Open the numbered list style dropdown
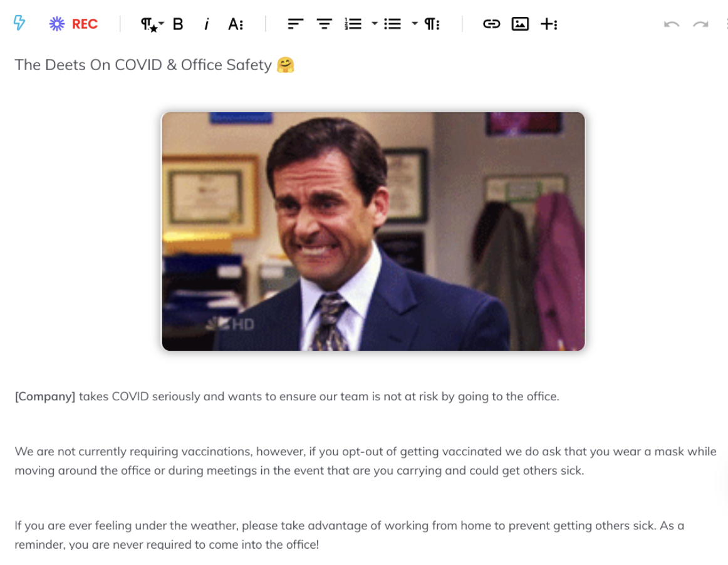728x565 pixels. [x=374, y=24]
